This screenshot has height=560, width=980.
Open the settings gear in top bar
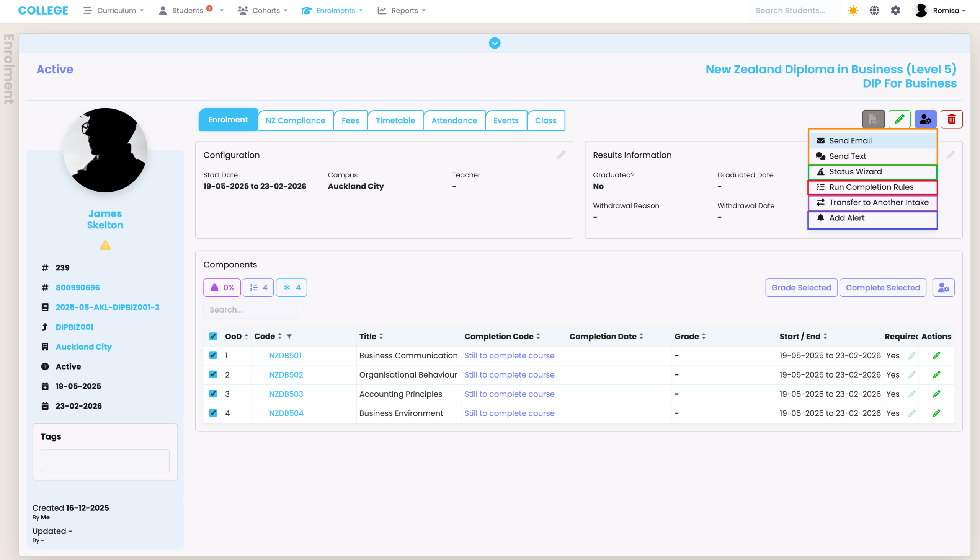pos(895,10)
